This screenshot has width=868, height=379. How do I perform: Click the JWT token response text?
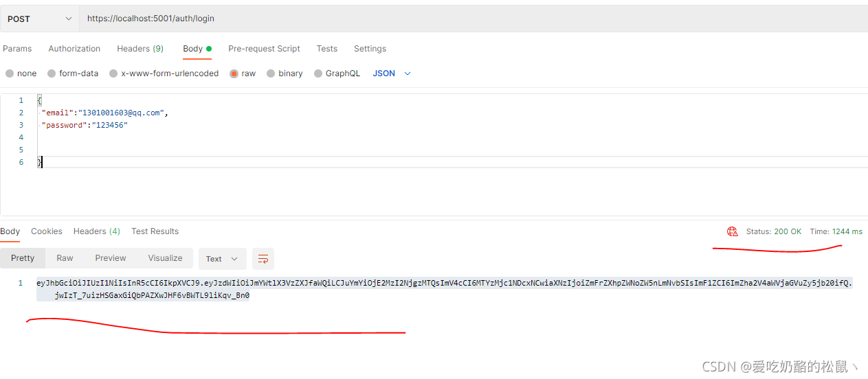pos(444,289)
